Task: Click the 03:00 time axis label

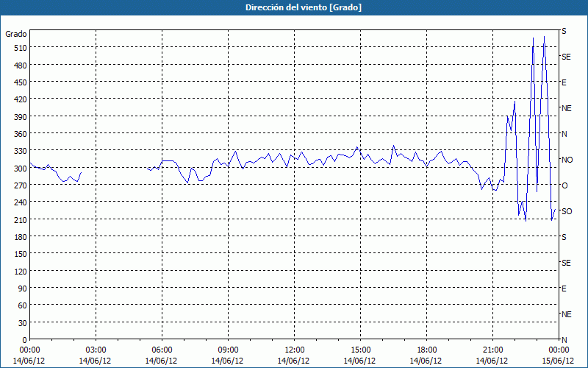Action: 96,350
